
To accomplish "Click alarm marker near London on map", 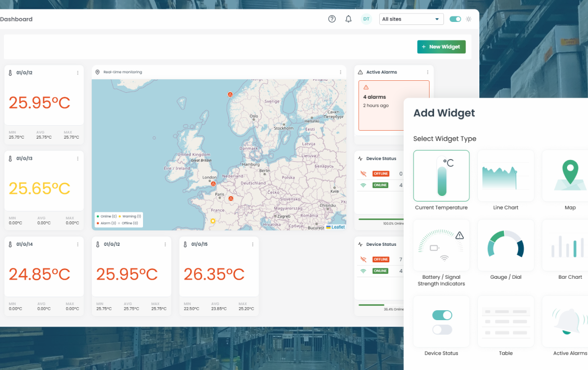I will (x=213, y=184).
